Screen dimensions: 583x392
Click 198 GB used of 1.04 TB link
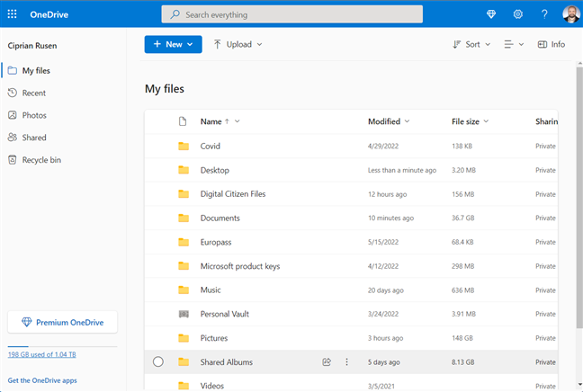pyautogui.click(x=41, y=354)
